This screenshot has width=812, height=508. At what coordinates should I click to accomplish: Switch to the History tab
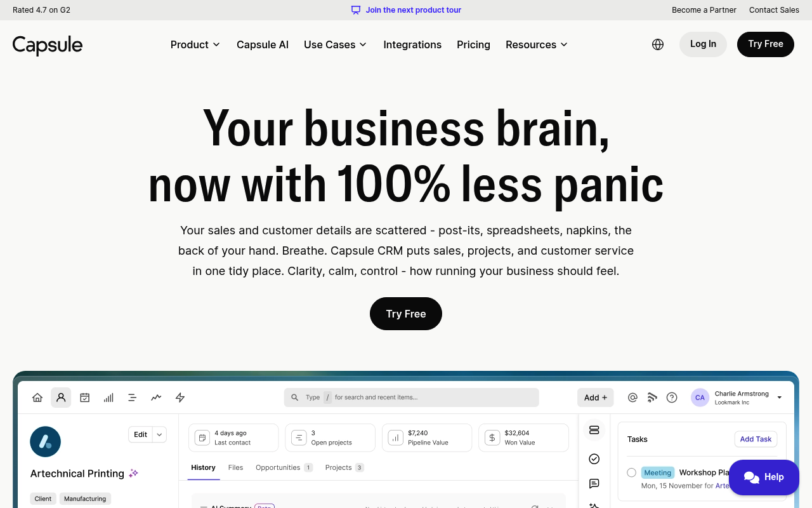coord(203,467)
